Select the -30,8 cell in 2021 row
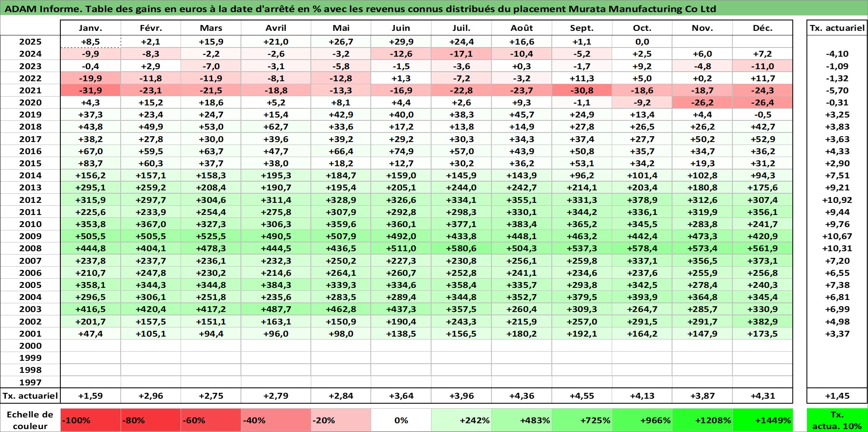This screenshot has height=432, width=868. pos(582,90)
